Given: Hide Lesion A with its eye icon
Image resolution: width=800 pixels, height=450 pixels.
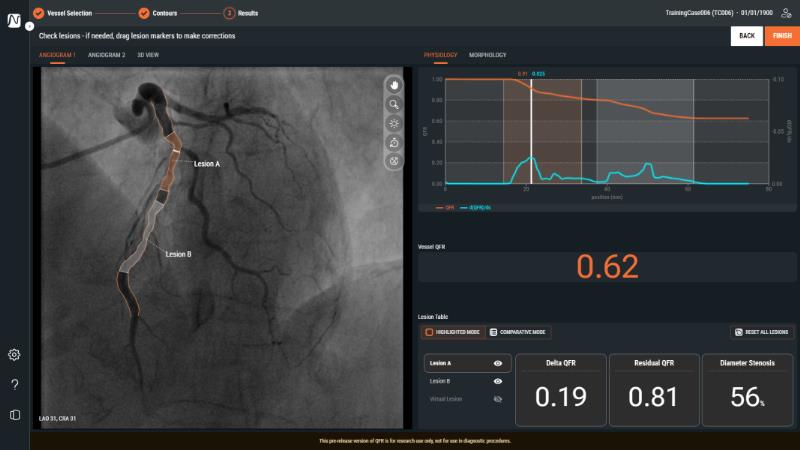Looking at the screenshot, I should [497, 364].
